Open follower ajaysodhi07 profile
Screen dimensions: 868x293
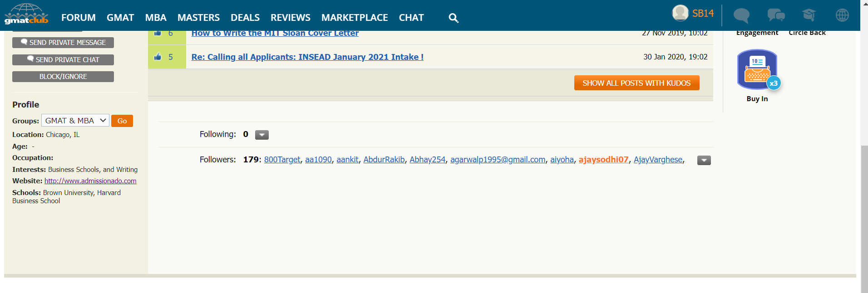[x=603, y=160]
